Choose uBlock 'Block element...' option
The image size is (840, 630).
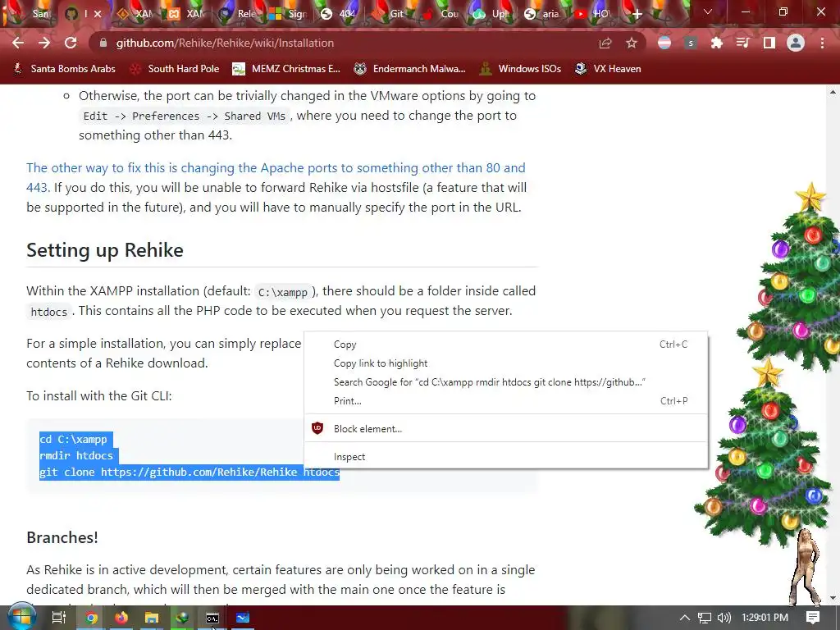(x=505, y=428)
